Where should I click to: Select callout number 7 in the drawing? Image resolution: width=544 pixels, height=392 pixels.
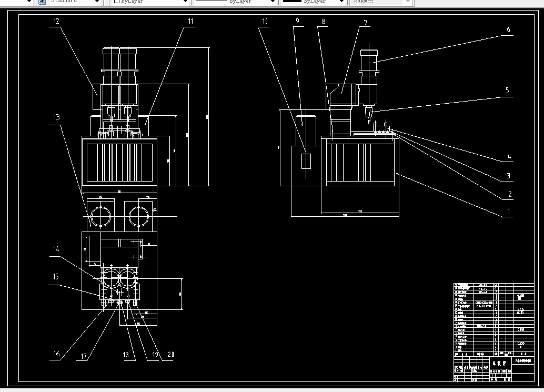(x=365, y=23)
